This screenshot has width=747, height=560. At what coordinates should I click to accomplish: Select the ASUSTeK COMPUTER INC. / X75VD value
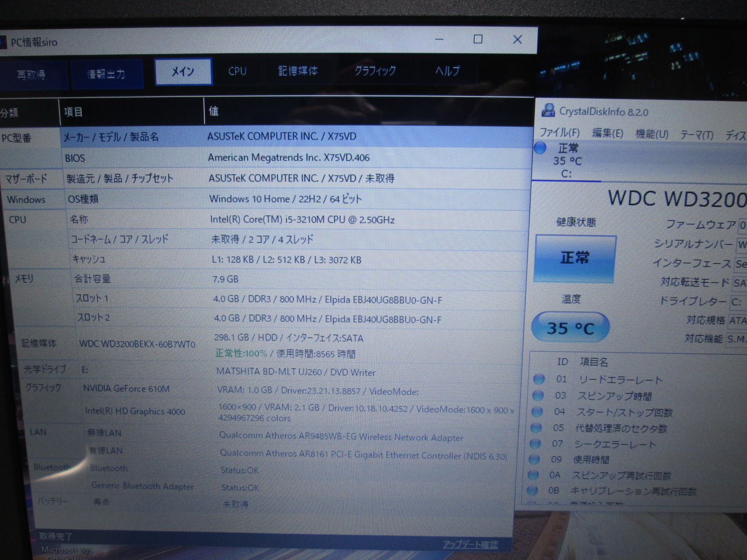coord(282,136)
